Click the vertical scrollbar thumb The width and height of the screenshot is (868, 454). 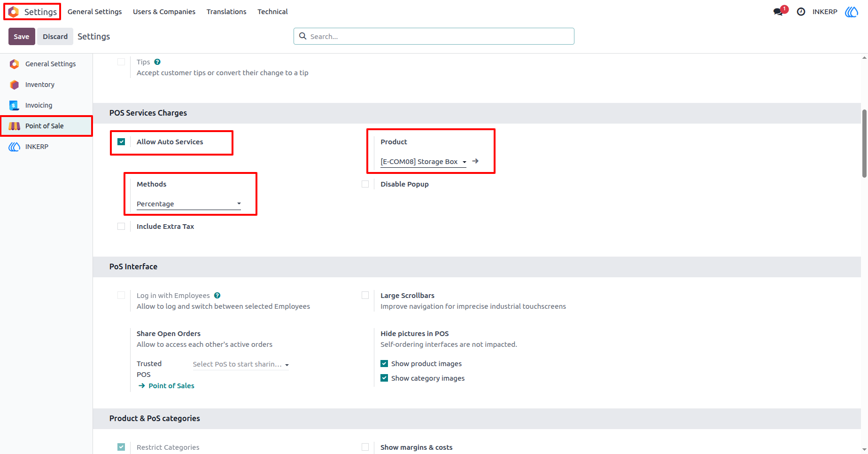tap(864, 143)
